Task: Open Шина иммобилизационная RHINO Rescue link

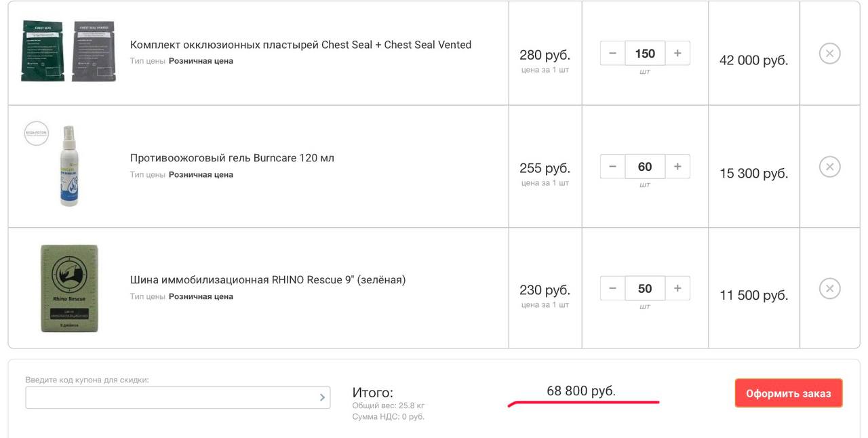Action: 267,279
